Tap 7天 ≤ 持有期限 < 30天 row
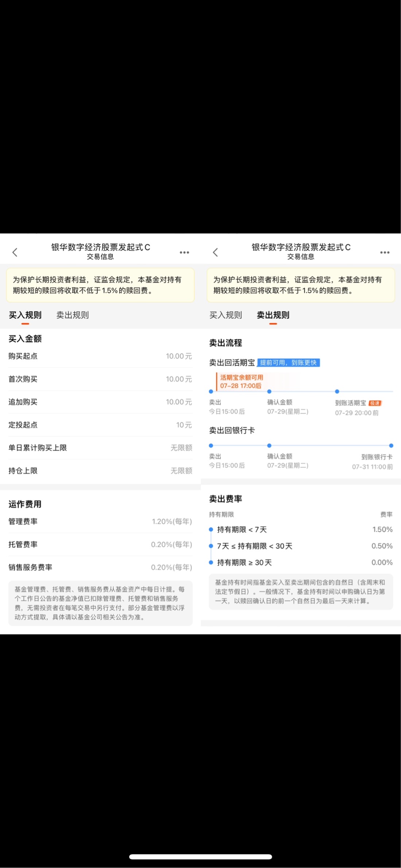401x868 pixels. [x=301, y=546]
